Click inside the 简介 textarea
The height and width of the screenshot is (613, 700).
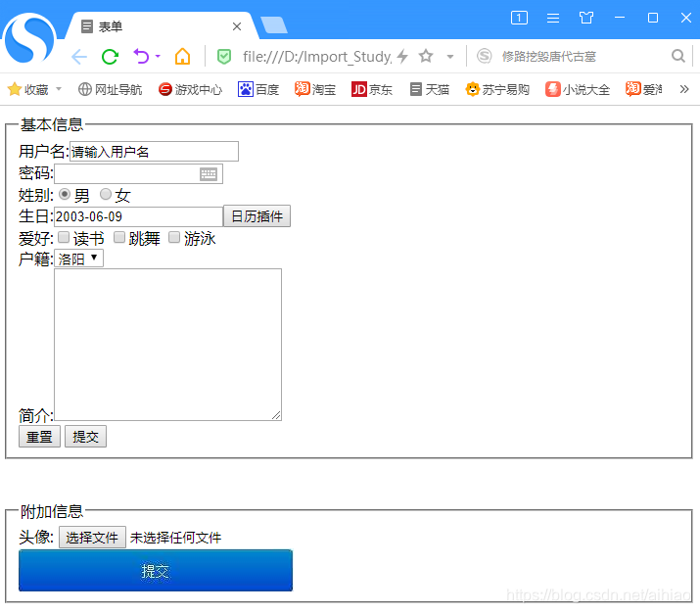point(167,345)
